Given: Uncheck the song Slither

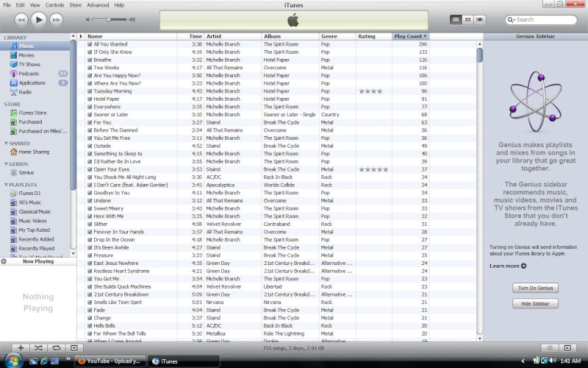Looking at the screenshot, I should point(90,224).
